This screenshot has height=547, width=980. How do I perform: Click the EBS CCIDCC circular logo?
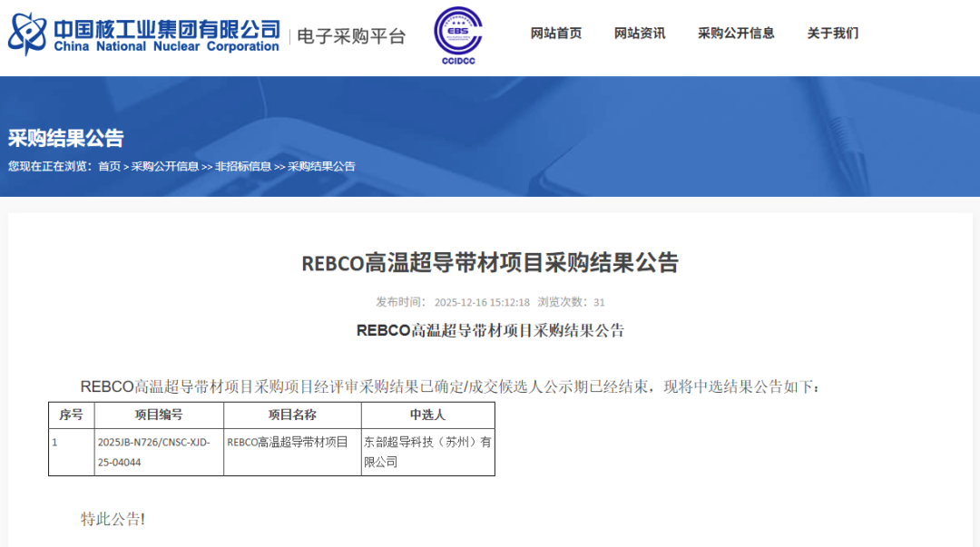458,35
